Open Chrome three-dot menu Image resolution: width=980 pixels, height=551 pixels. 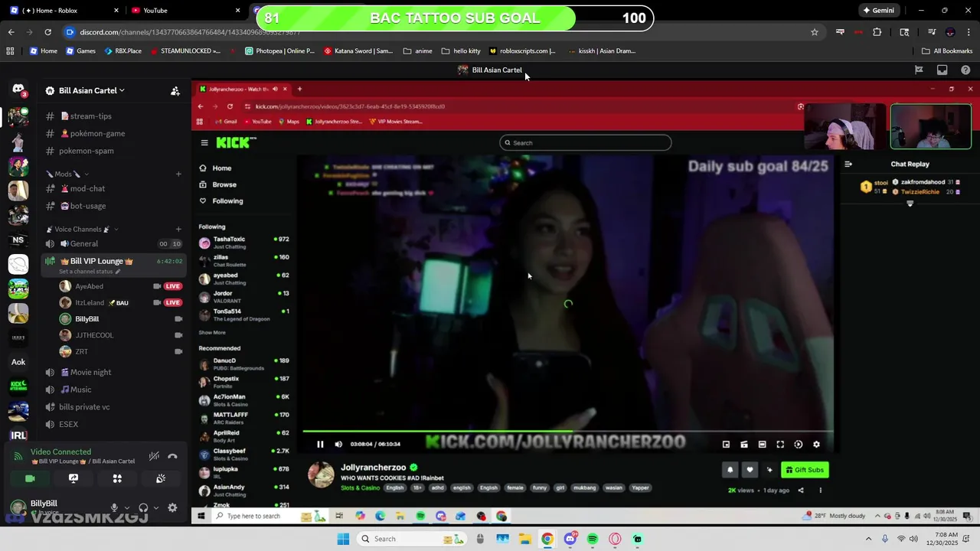969,32
